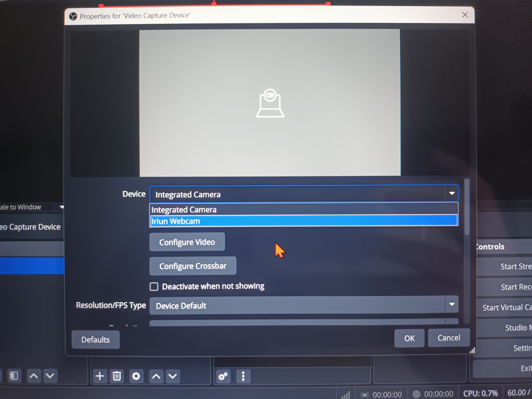Click the Configure Crossbar button

pos(193,266)
